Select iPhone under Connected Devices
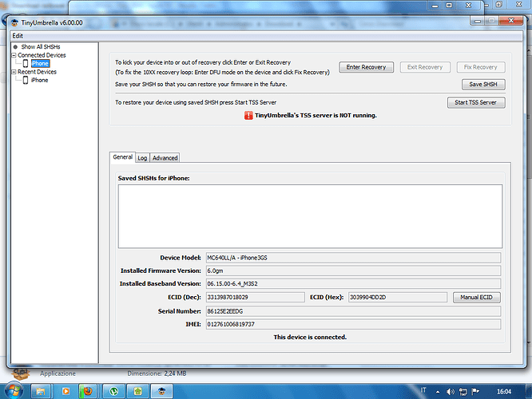The width and height of the screenshot is (532, 399). 40,63
